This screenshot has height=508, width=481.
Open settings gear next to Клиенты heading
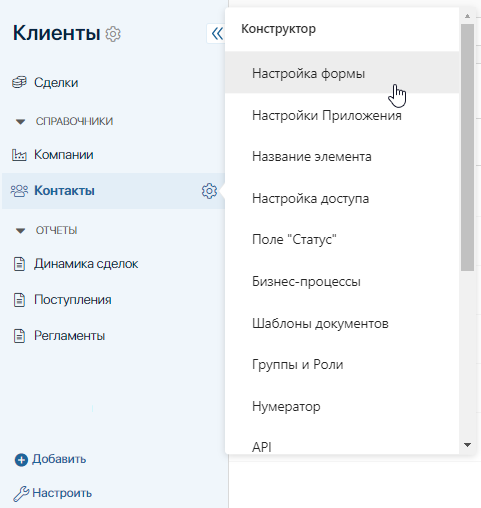pos(113,34)
